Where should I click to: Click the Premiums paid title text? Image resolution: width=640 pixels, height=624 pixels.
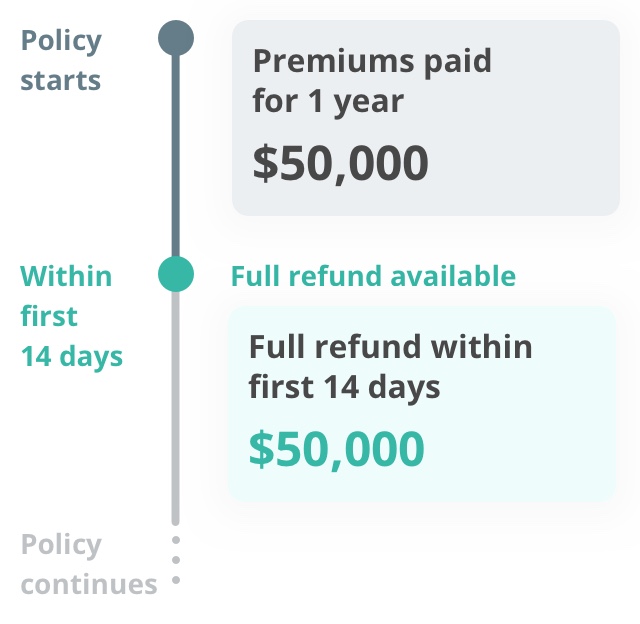coord(372,62)
